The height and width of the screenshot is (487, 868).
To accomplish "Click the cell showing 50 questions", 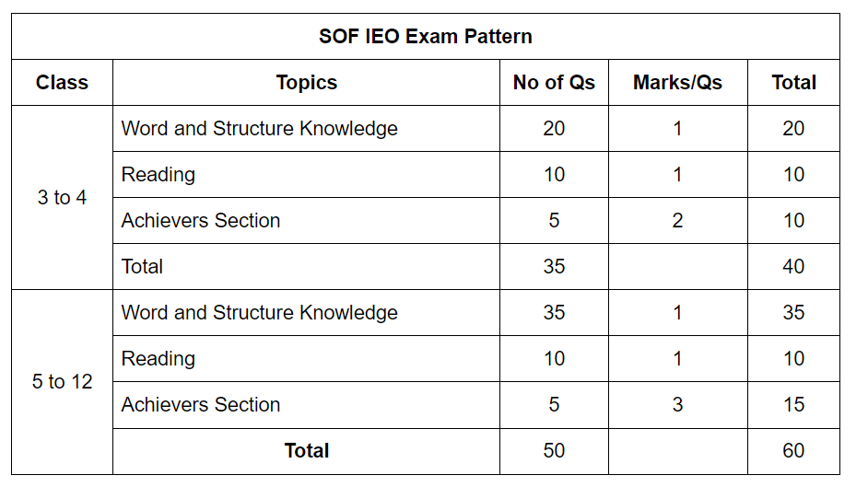I will point(554,451).
